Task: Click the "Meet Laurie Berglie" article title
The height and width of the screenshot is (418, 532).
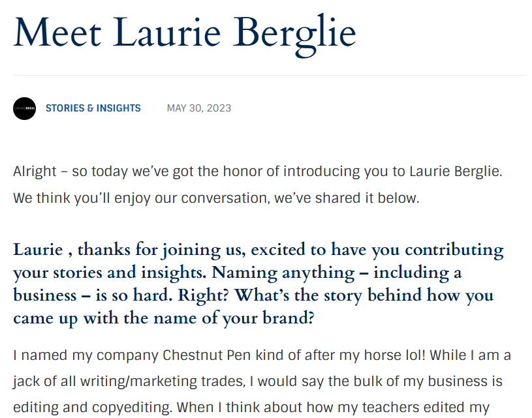Action: point(185,32)
